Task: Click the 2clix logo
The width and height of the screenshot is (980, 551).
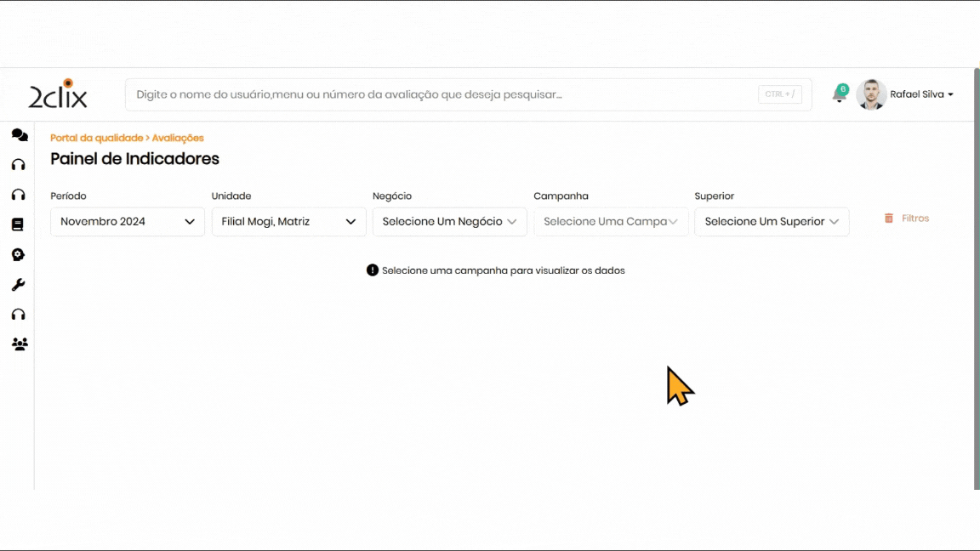Action: (x=58, y=95)
